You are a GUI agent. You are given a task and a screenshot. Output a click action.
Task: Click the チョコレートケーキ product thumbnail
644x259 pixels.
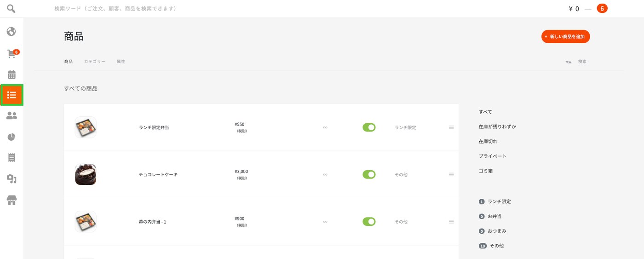86,174
